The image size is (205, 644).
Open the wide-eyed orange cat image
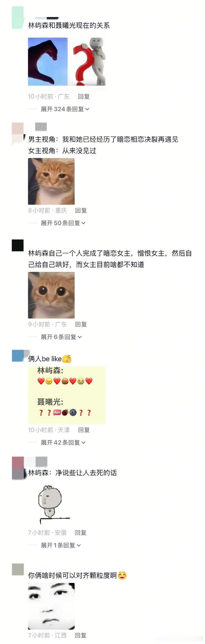click(x=51, y=295)
